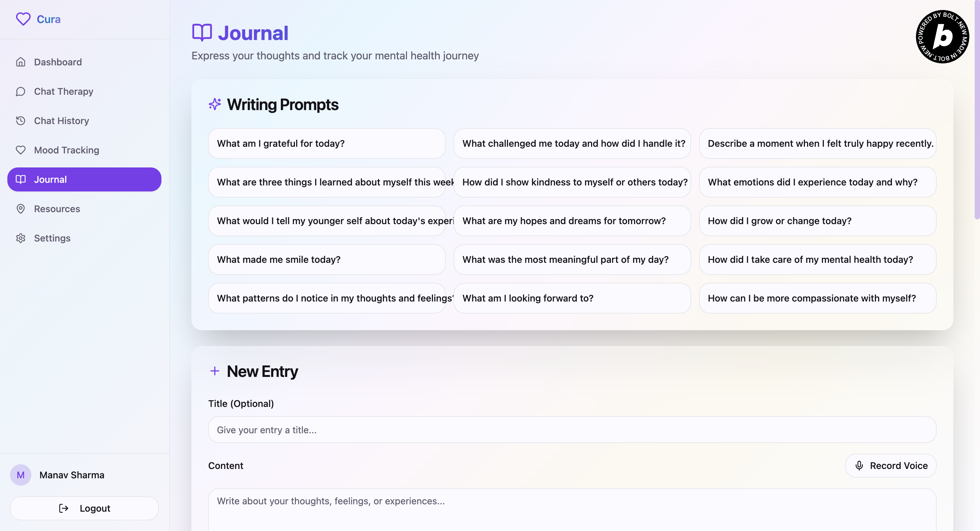Image resolution: width=980 pixels, height=531 pixels.
Task: Go to Chat History in the sidebar
Action: coord(61,121)
